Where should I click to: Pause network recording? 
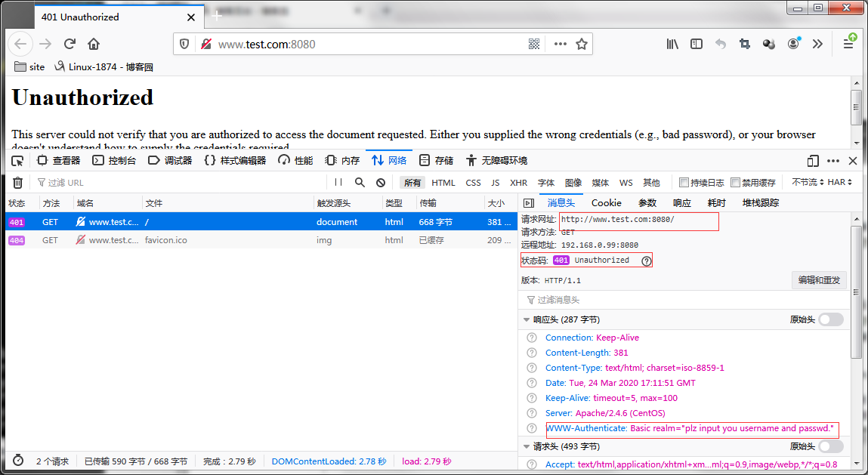[338, 182]
